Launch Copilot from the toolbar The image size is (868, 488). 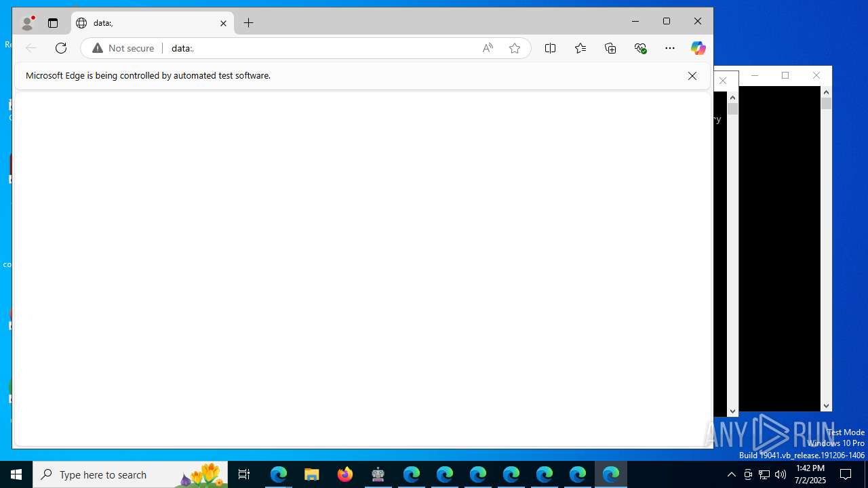pos(698,48)
